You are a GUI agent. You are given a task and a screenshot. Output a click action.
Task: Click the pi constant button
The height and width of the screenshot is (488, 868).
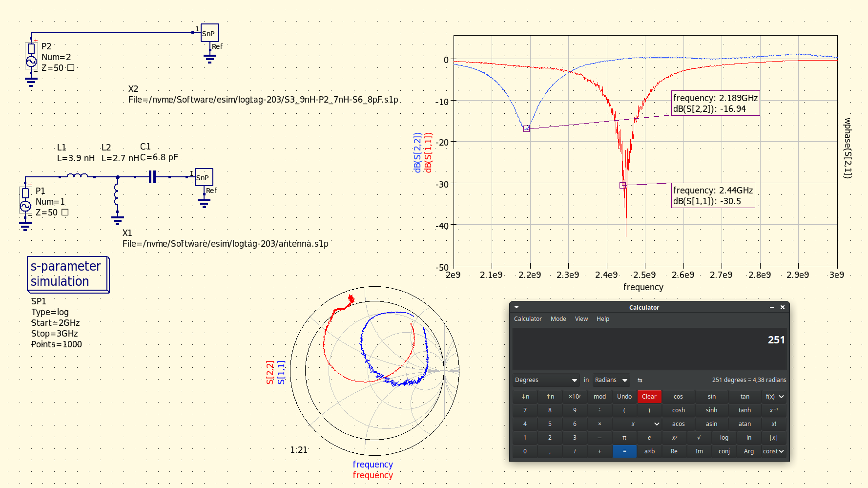click(624, 438)
